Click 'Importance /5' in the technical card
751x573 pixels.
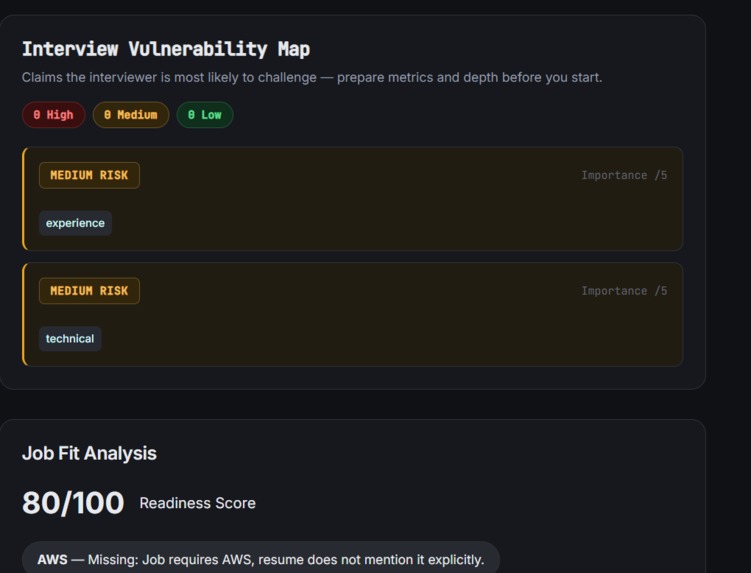coord(624,291)
